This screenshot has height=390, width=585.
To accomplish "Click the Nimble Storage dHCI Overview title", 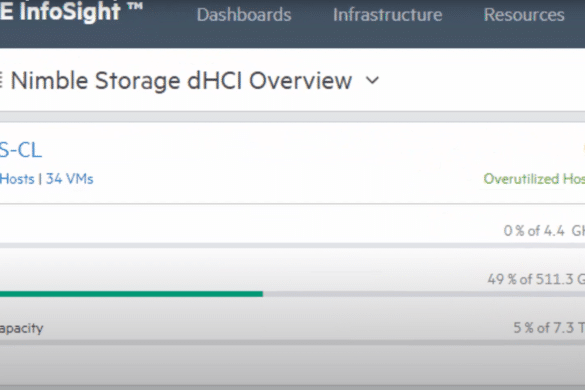I will tap(181, 81).
